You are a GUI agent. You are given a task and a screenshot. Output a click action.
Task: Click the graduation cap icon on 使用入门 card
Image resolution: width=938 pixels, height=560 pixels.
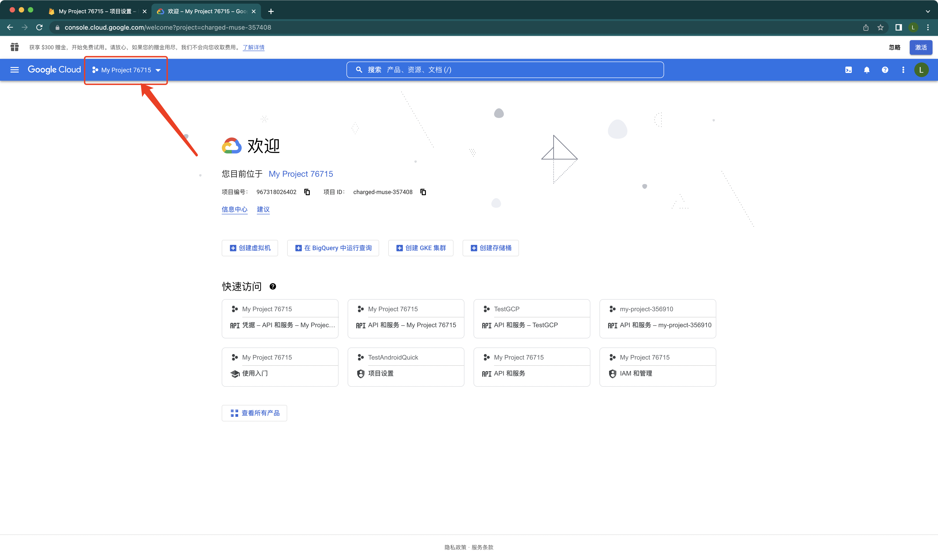[x=235, y=373]
